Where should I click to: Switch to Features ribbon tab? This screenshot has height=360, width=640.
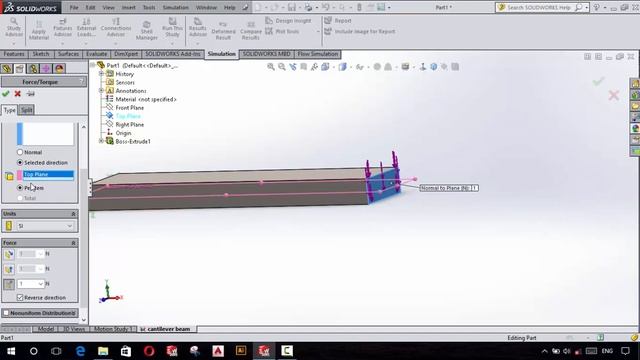pos(14,54)
